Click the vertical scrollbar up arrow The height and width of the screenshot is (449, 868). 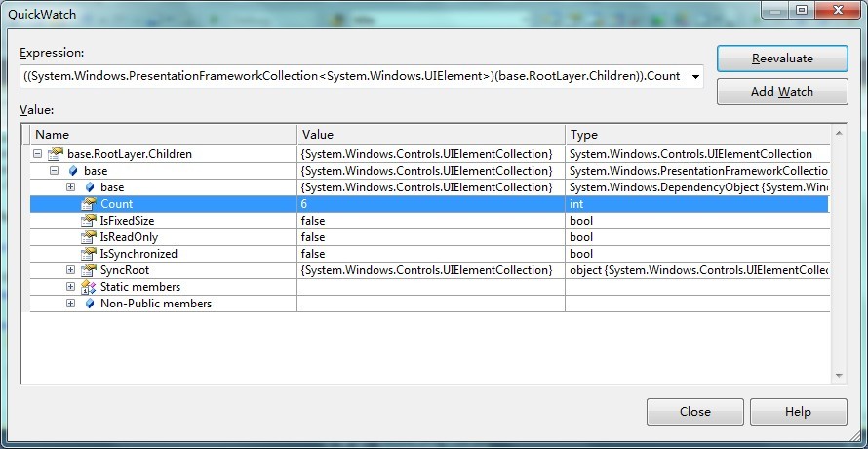click(x=838, y=133)
